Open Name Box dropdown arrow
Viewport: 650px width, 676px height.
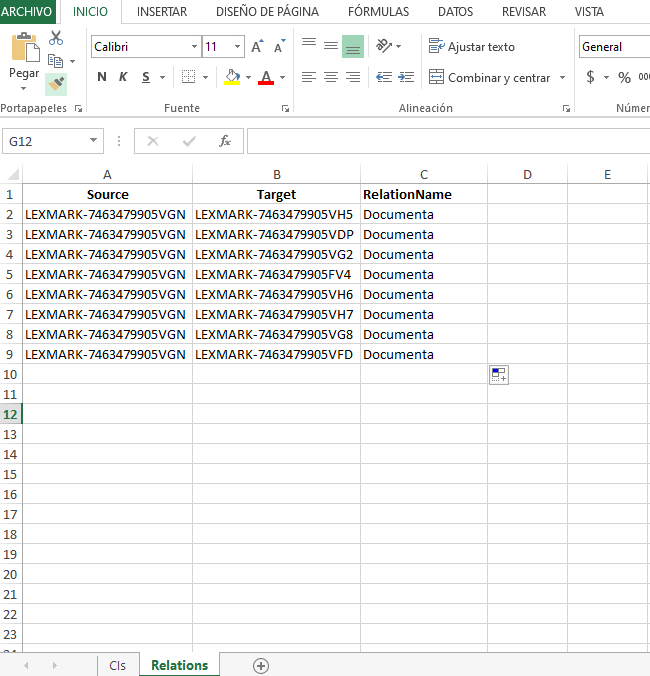click(x=93, y=141)
